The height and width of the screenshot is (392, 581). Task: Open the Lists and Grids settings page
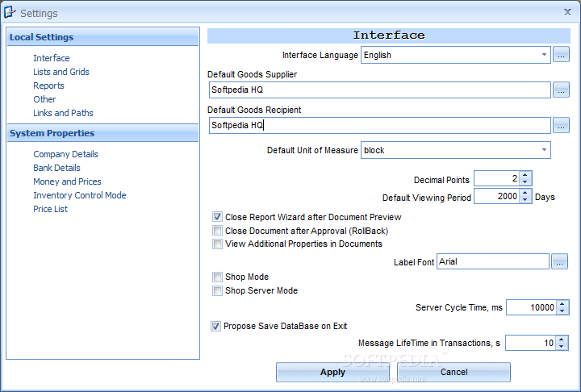[x=61, y=72]
